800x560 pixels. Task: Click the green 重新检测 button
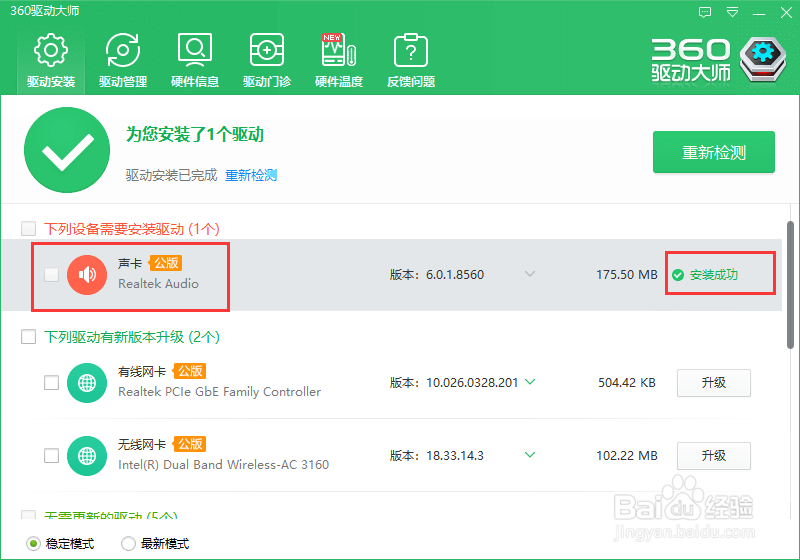click(x=714, y=152)
